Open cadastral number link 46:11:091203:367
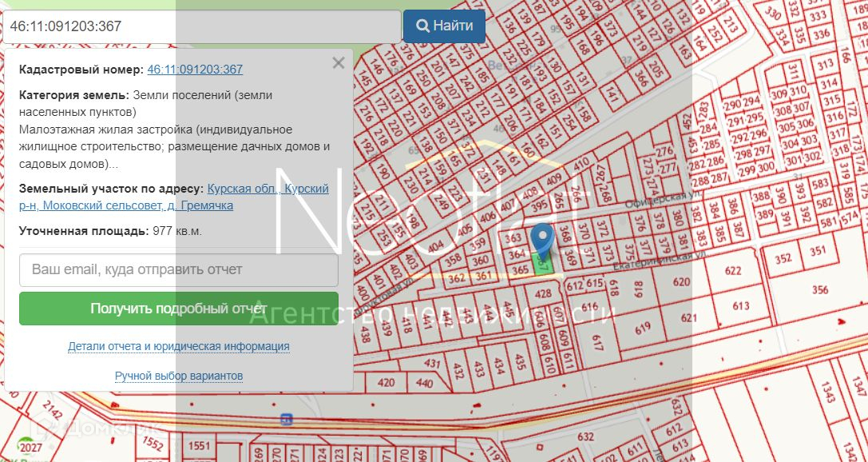The height and width of the screenshot is (462, 868). pyautogui.click(x=195, y=70)
